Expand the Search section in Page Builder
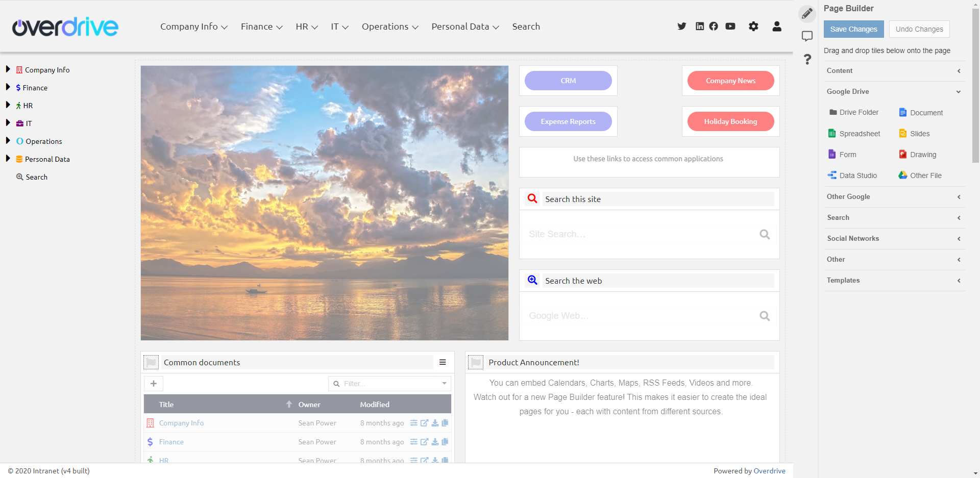Image resolution: width=980 pixels, height=478 pixels. [894, 218]
